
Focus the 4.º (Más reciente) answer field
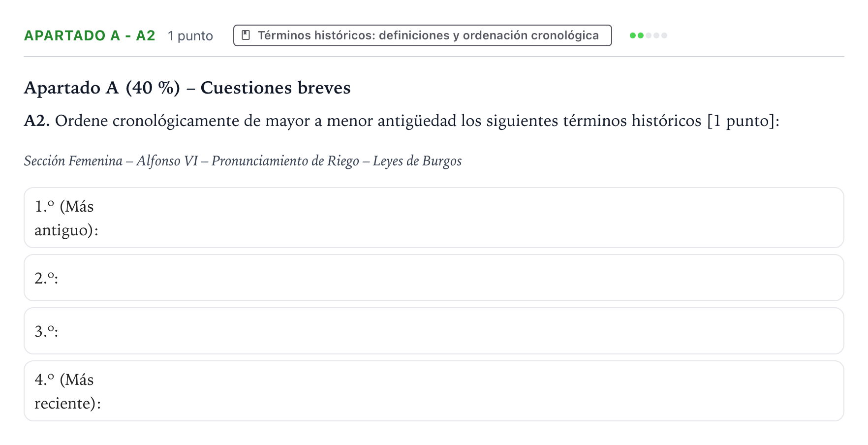pos(434,391)
